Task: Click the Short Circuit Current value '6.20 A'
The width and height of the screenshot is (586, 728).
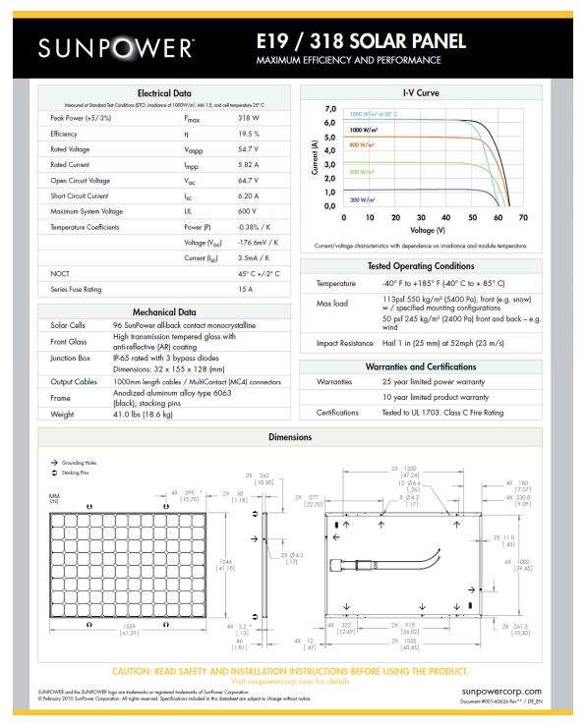Action: click(248, 196)
